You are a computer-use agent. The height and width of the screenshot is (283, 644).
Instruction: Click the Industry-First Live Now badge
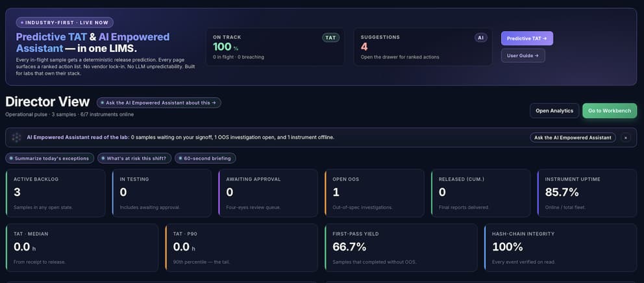click(65, 23)
